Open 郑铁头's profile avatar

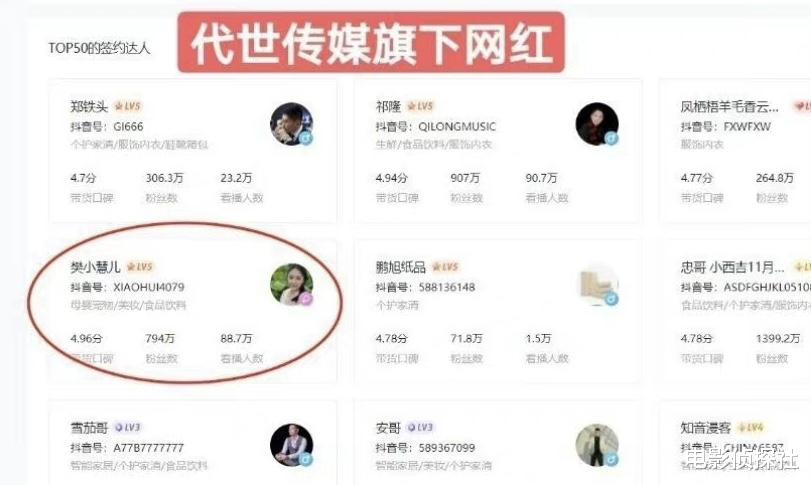[292, 124]
